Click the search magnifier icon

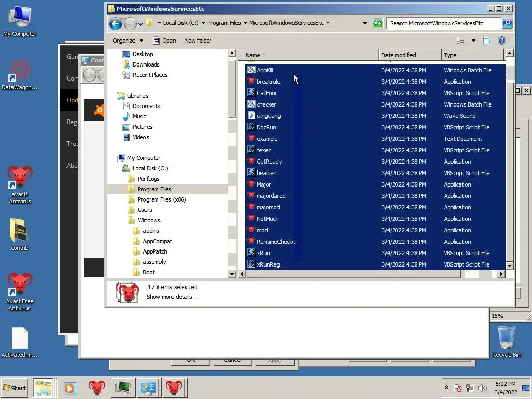507,23
